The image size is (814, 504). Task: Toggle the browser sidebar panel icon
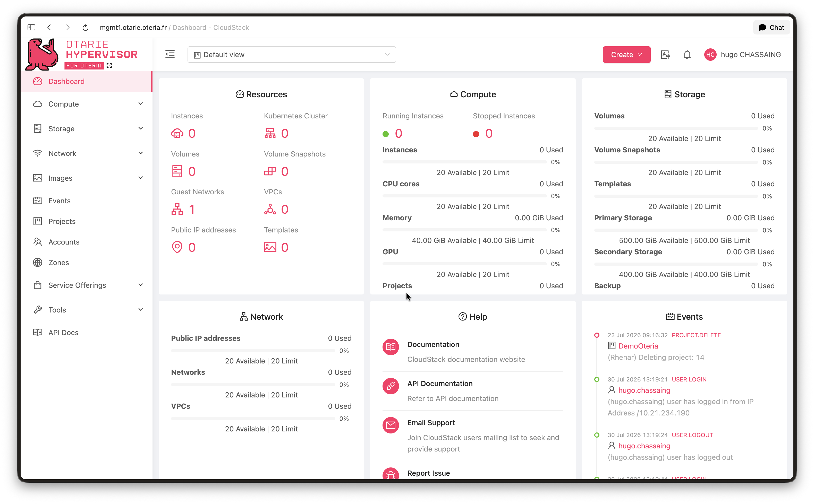pyautogui.click(x=31, y=27)
